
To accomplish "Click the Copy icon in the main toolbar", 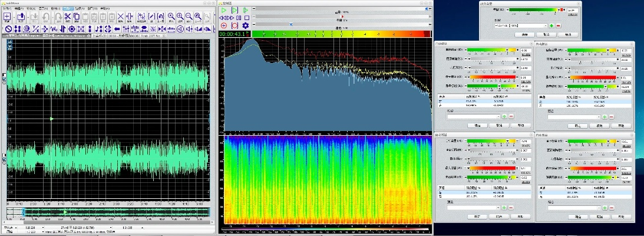I will (77, 17).
